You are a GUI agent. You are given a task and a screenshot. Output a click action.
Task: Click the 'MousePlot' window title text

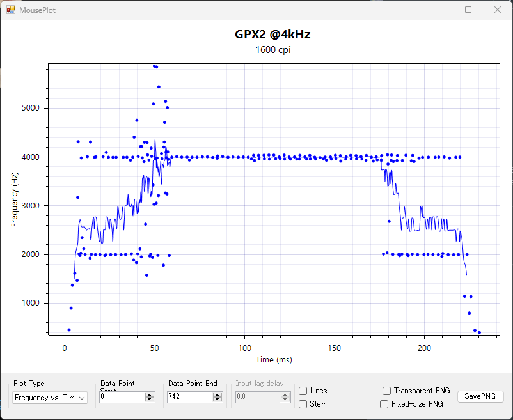click(x=37, y=10)
